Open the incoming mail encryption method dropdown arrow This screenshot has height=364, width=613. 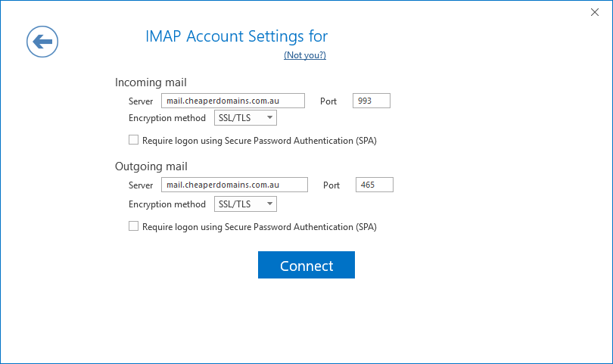[x=269, y=118]
